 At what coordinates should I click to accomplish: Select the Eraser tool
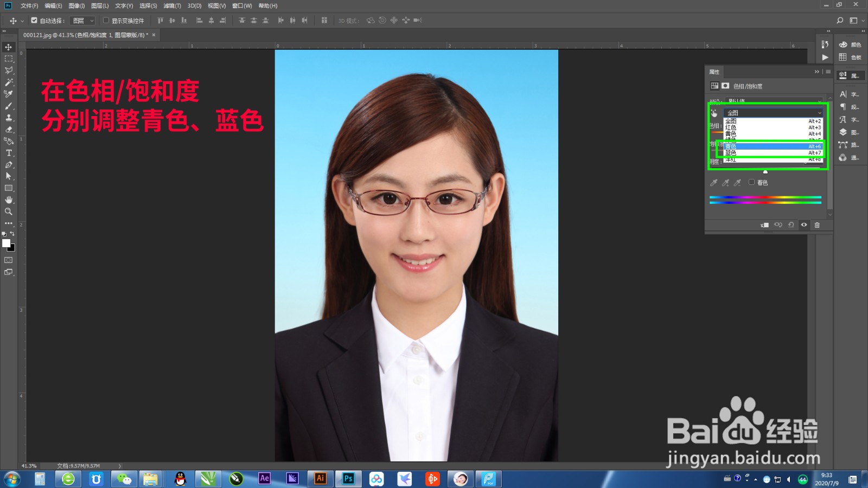[x=9, y=129]
